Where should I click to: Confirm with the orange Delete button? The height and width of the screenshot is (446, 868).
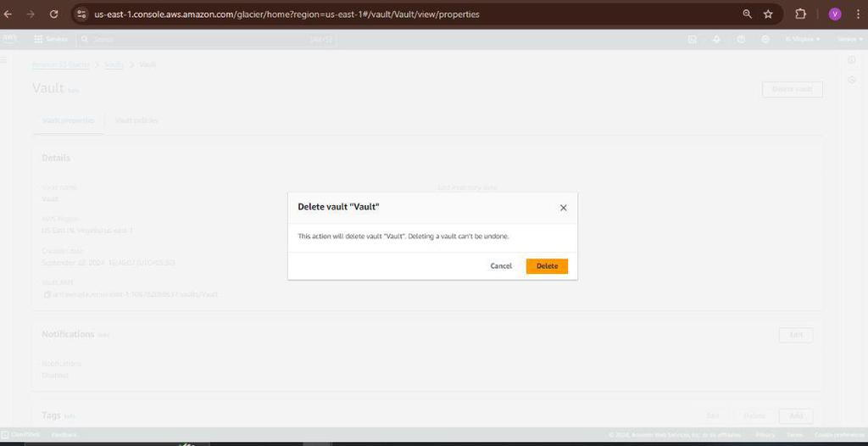point(547,266)
